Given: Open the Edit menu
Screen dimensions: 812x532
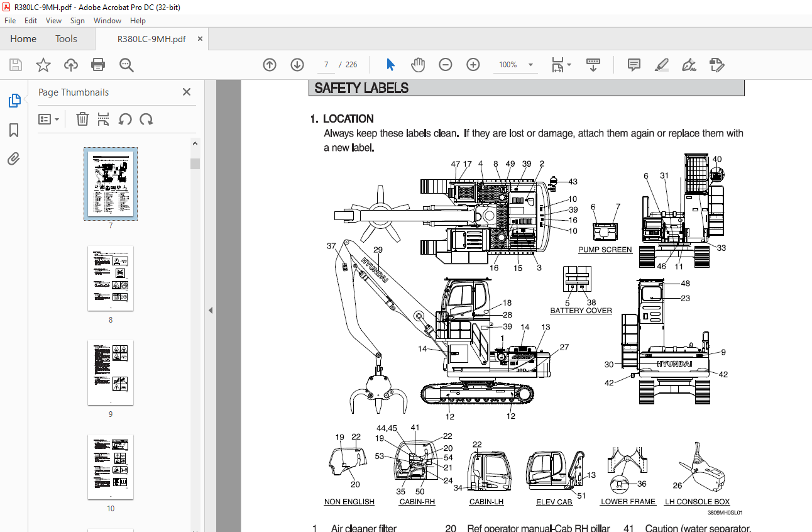Looking at the screenshot, I should pyautogui.click(x=31, y=21).
